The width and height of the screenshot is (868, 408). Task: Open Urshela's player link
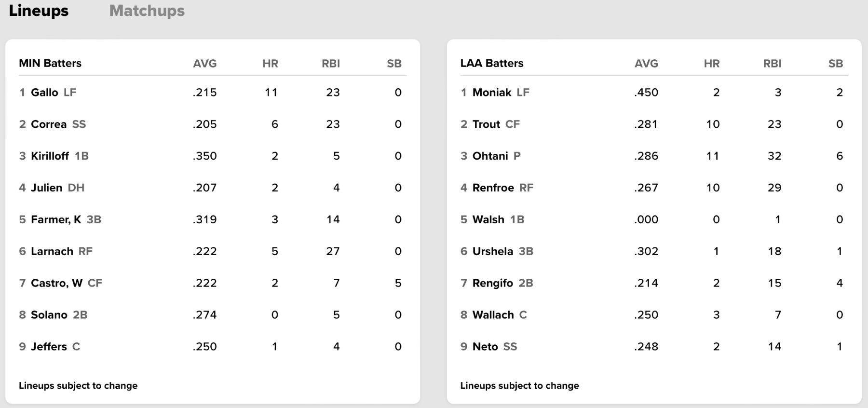click(x=492, y=251)
